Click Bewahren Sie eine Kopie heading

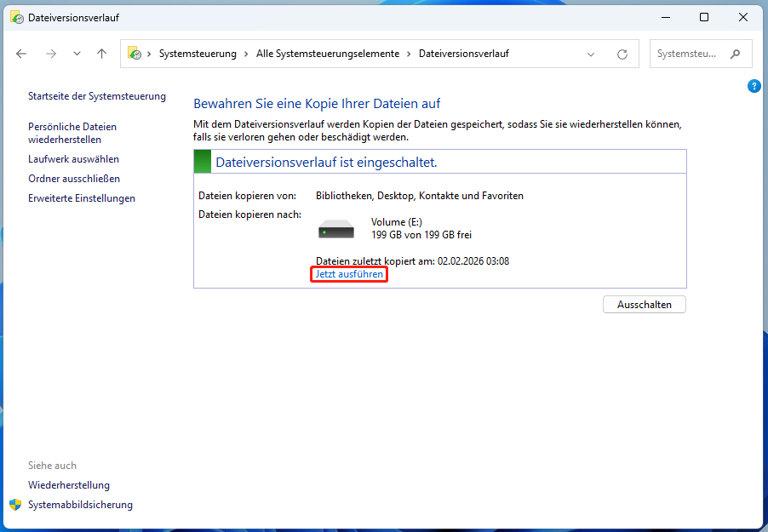[x=317, y=104]
